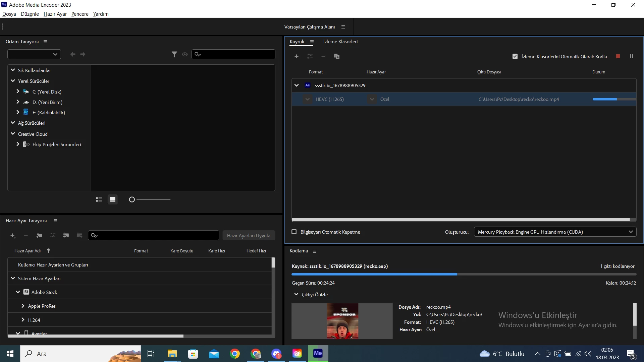Image resolution: width=644 pixels, height=362 pixels.
Task: Open the Oluşturucu Mercury Playback Engine dropdown
Action: pyautogui.click(x=555, y=232)
